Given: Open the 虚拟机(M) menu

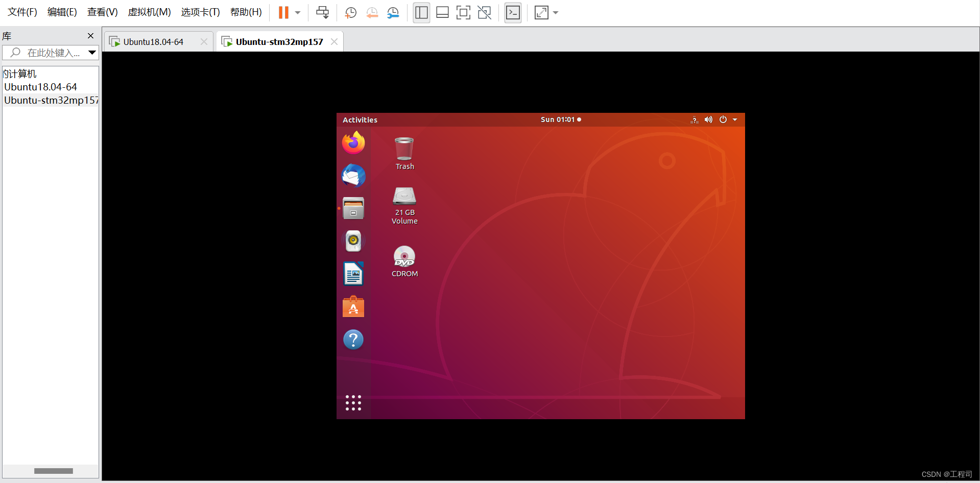Looking at the screenshot, I should (x=149, y=12).
